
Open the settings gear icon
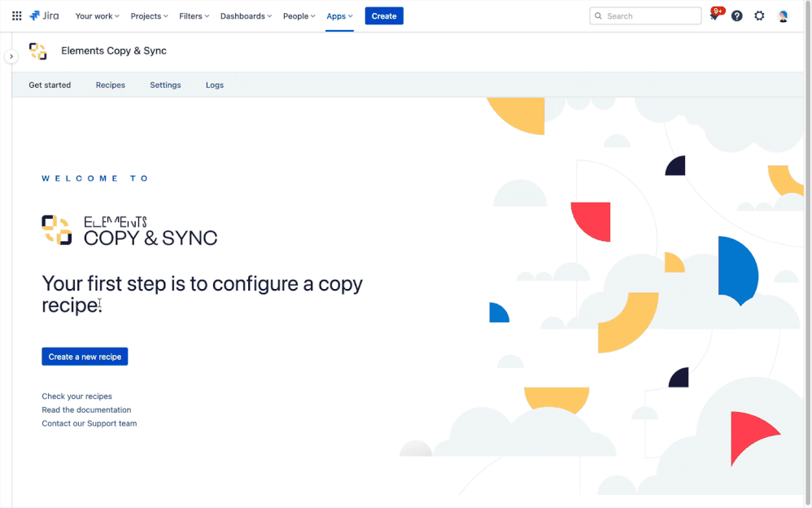pyautogui.click(x=759, y=16)
